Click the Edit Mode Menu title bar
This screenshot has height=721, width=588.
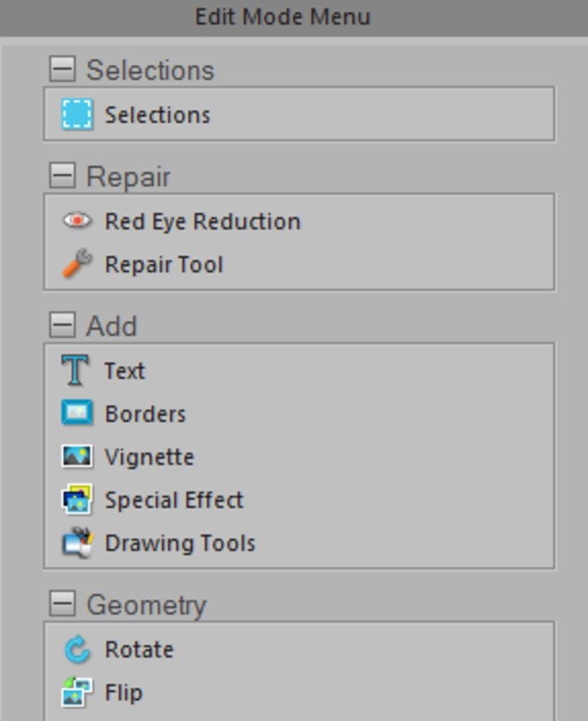click(282, 17)
